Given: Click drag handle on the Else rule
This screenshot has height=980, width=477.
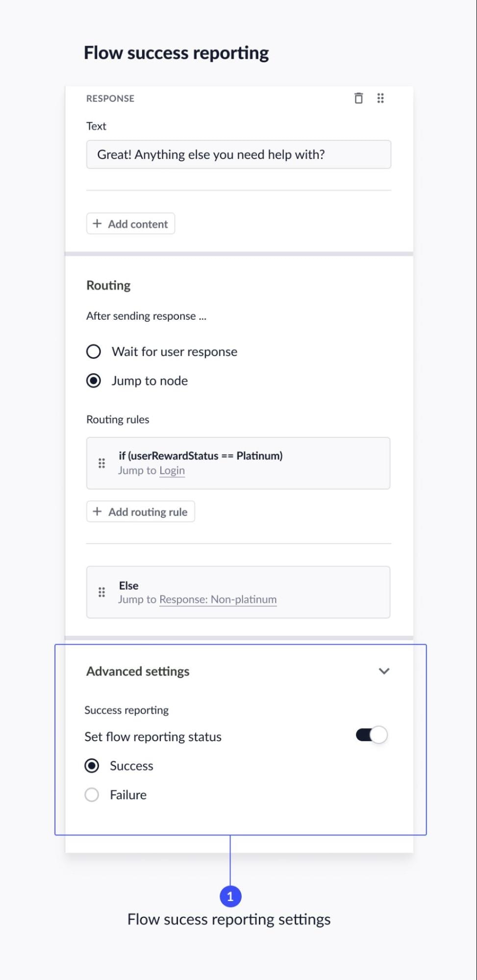Looking at the screenshot, I should pos(101,592).
